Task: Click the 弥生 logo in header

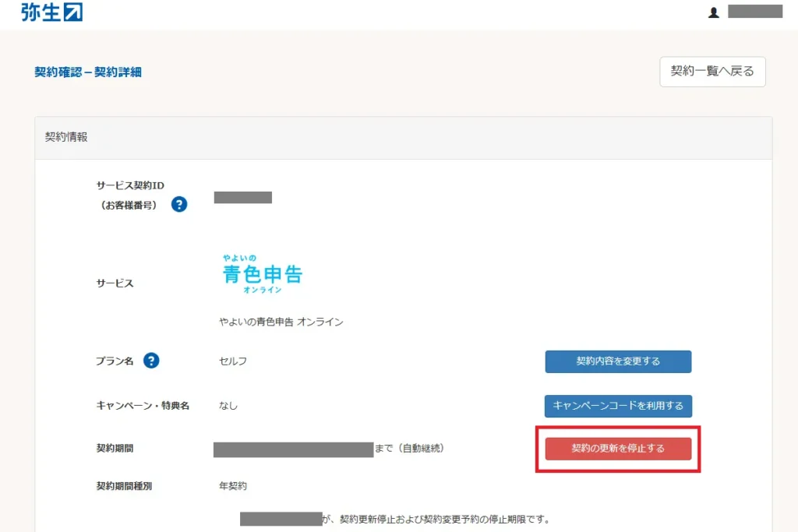Action: pos(51,12)
